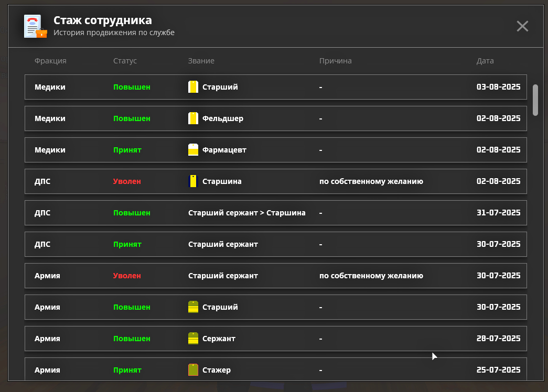This screenshot has height=392, width=548.
Task: Click the rank name Фельдшер
Action: (x=223, y=118)
